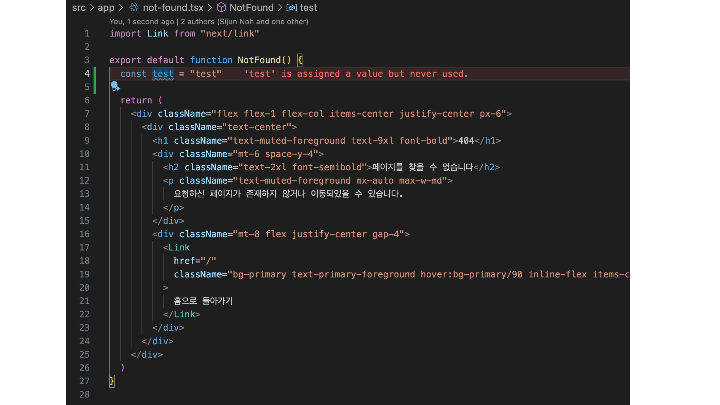Open the lightbulb quick fix on line 5

pos(115,86)
